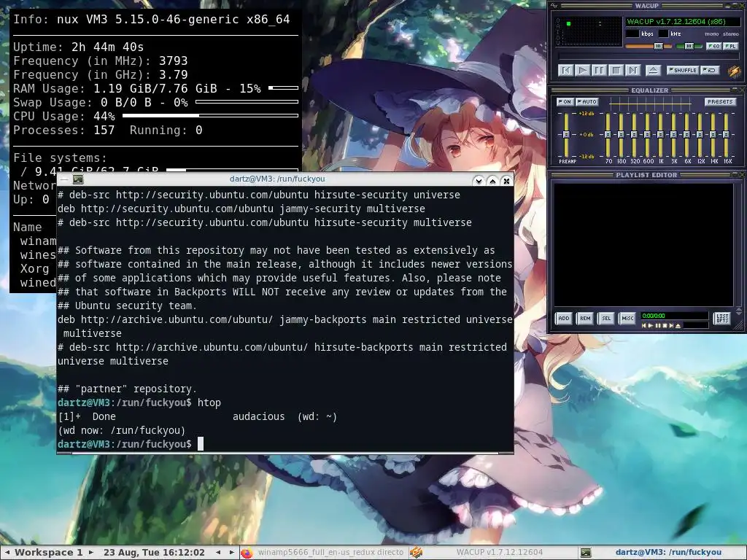This screenshot has width=747, height=560.
Task: Click the terminal title 'dartz@VM3: /run/fuckyou'
Action: click(277, 179)
